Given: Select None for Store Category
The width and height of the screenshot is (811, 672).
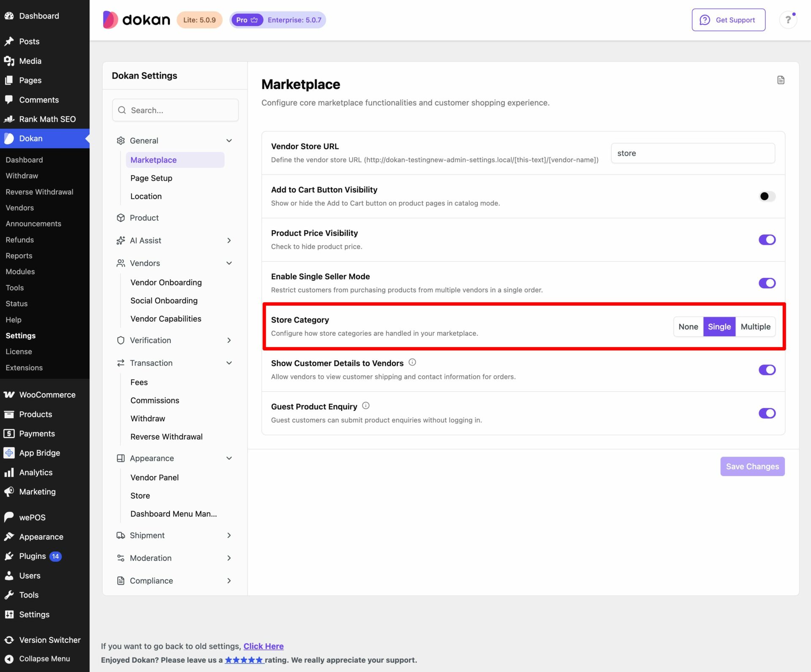Looking at the screenshot, I should click(x=688, y=326).
